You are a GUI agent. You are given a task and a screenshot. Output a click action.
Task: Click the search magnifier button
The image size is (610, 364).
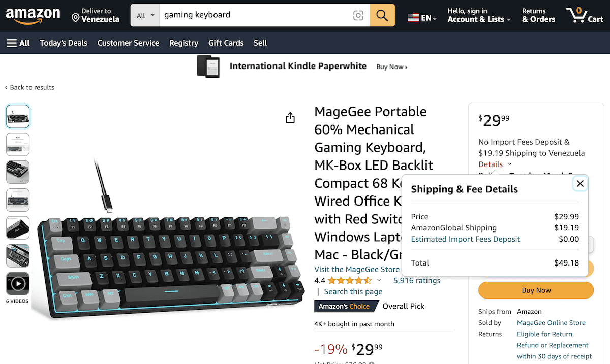click(x=382, y=15)
